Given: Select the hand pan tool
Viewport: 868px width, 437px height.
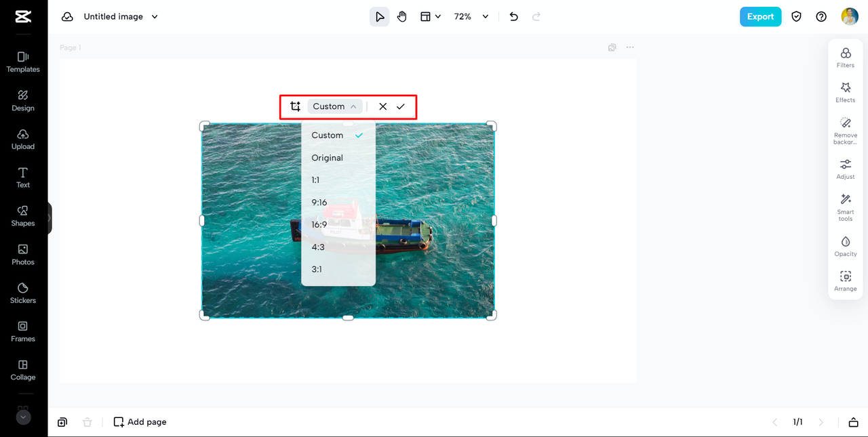Looking at the screenshot, I should 402,17.
